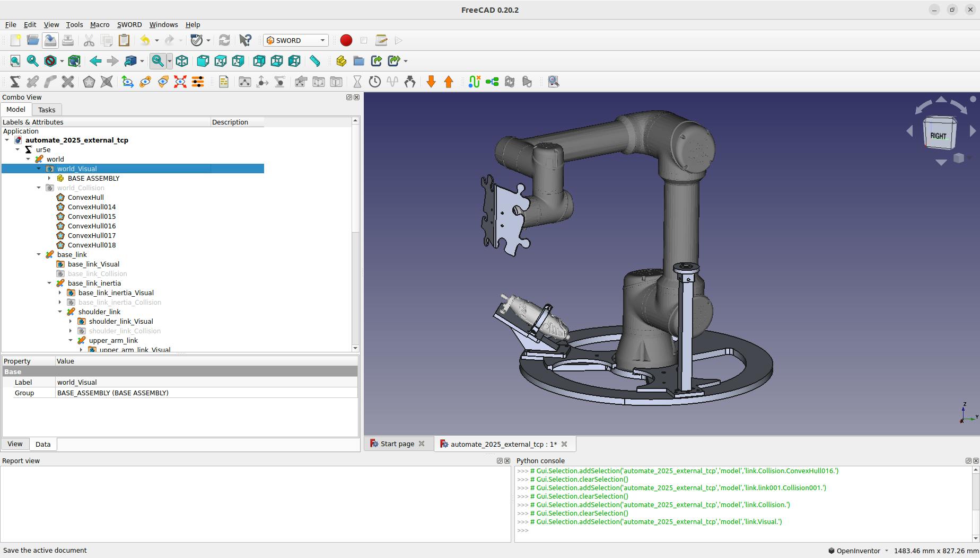Select the measure distance ruler tool
This screenshot has height=558, width=980.
coord(314,61)
